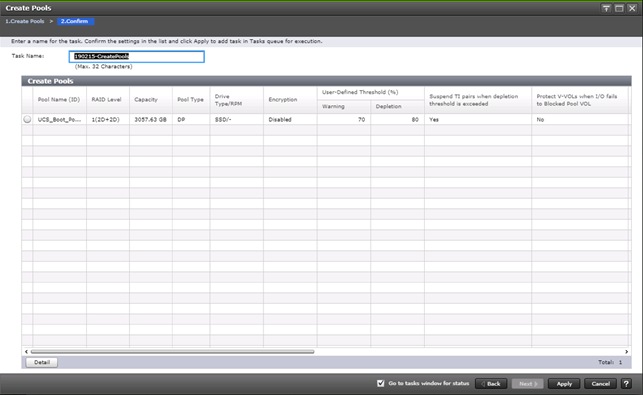Click the warning threshold value 70
Image resolution: width=643 pixels, height=395 pixels.
(x=344, y=119)
